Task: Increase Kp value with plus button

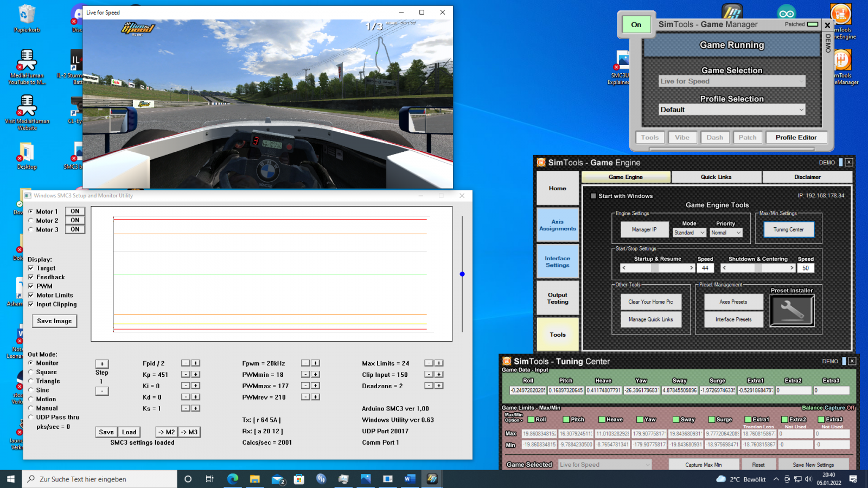Action: click(196, 375)
